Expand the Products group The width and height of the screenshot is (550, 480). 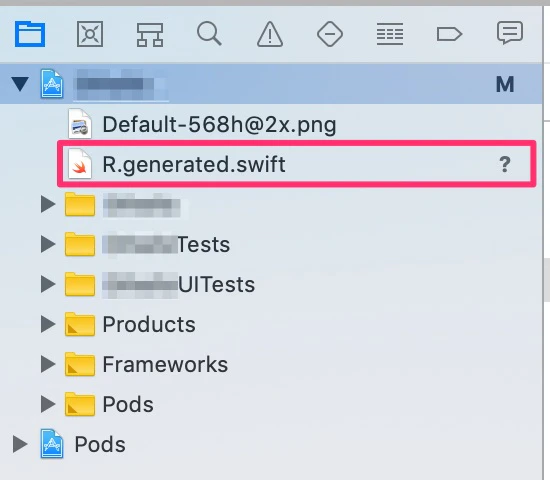(48, 324)
